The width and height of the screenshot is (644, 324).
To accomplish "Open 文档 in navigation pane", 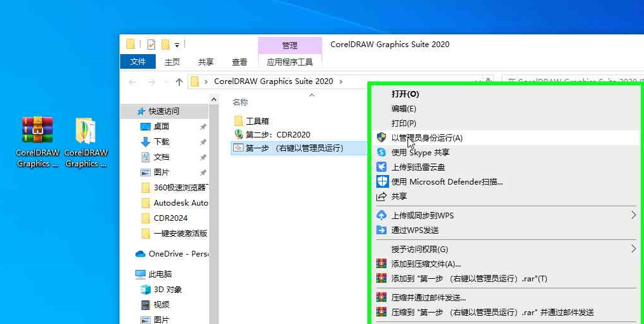I will click(x=161, y=157).
